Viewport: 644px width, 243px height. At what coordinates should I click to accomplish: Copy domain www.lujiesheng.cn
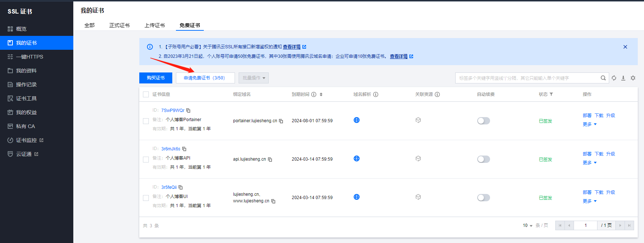point(273,201)
